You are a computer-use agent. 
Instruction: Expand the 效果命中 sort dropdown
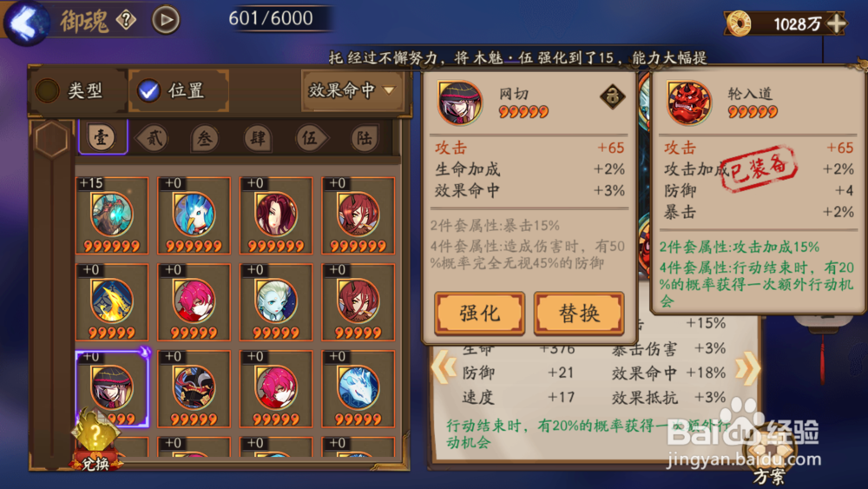tap(352, 89)
